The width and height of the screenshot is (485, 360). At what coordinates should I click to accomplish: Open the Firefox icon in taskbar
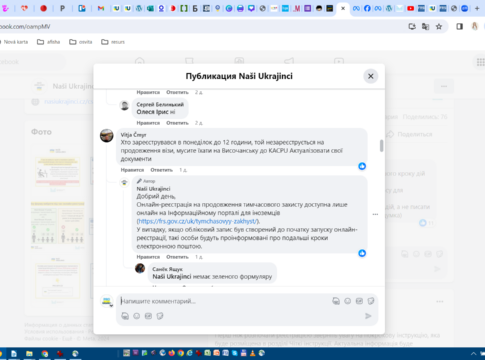point(172,353)
